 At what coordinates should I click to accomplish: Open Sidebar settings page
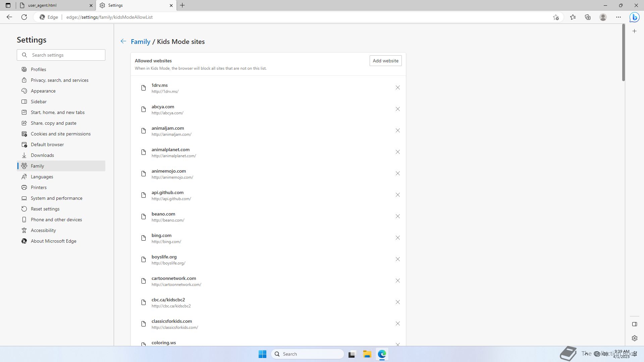coord(61,102)
